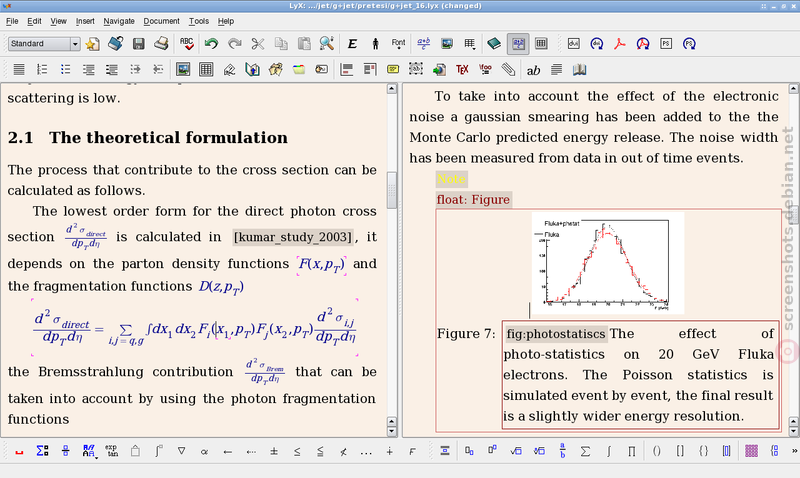Insert TeX code with the TeX icon
The height and width of the screenshot is (478, 800).
pos(462,69)
